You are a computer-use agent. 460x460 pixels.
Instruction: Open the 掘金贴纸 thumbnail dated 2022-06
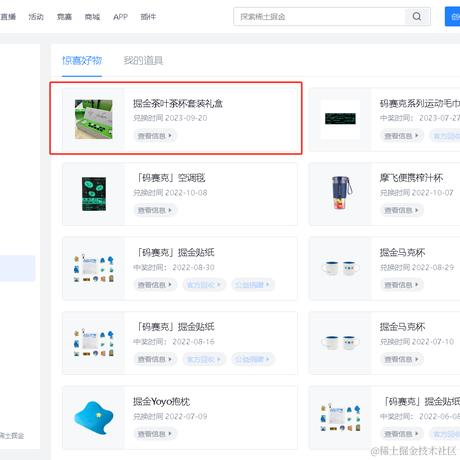[340, 417]
